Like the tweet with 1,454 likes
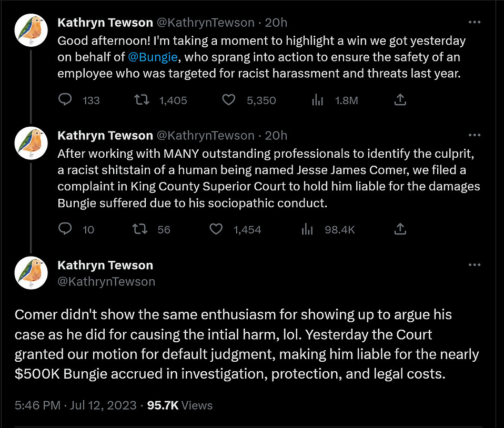The height and width of the screenshot is (428, 504). pyautogui.click(x=216, y=229)
